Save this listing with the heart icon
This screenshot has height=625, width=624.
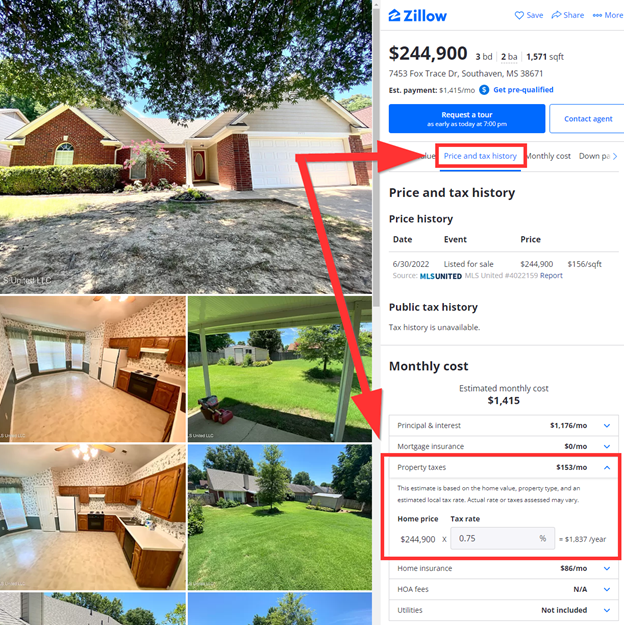[519, 15]
